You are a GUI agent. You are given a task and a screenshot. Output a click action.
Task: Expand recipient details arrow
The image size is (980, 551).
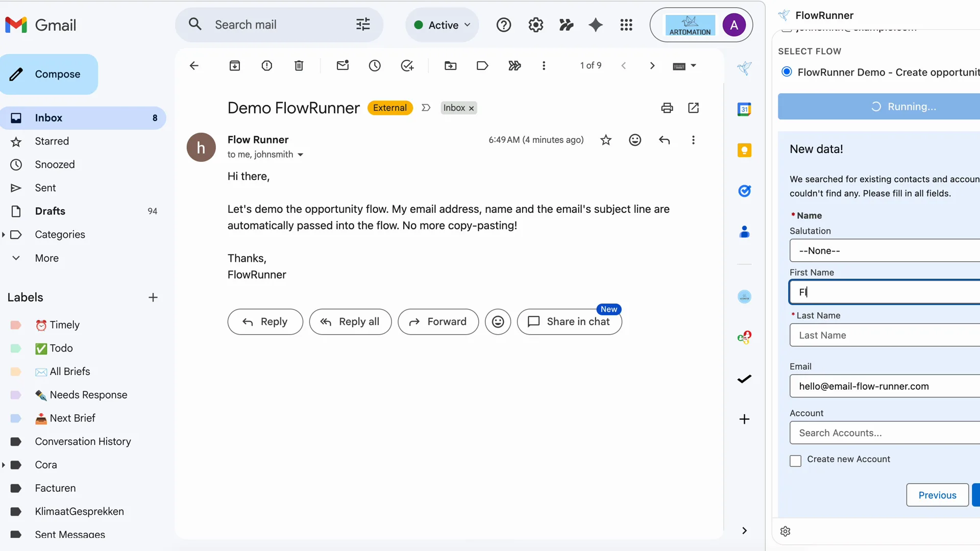[x=300, y=155]
